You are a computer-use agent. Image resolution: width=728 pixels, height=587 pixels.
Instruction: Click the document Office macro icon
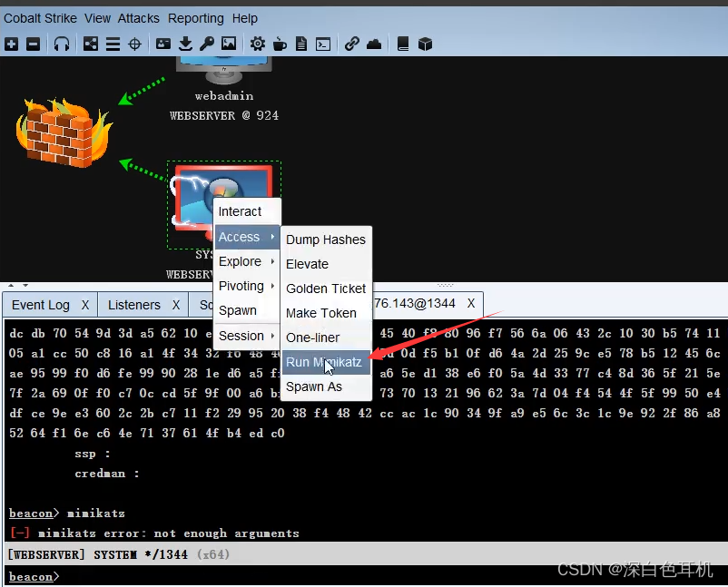301,44
